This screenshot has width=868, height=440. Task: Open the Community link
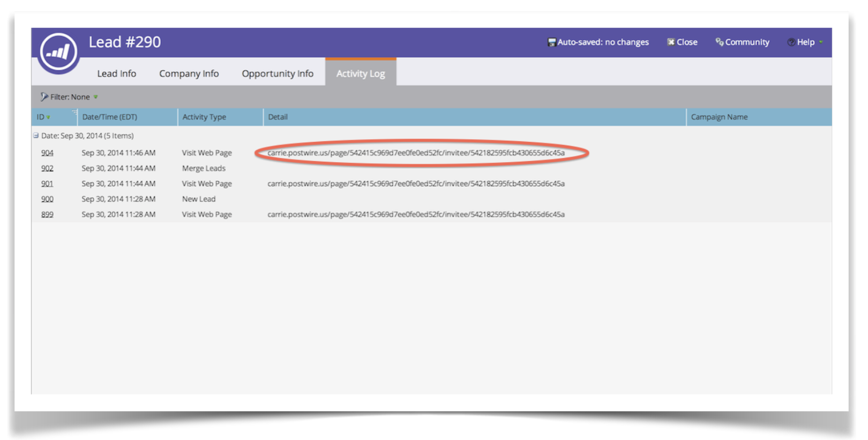pos(746,42)
